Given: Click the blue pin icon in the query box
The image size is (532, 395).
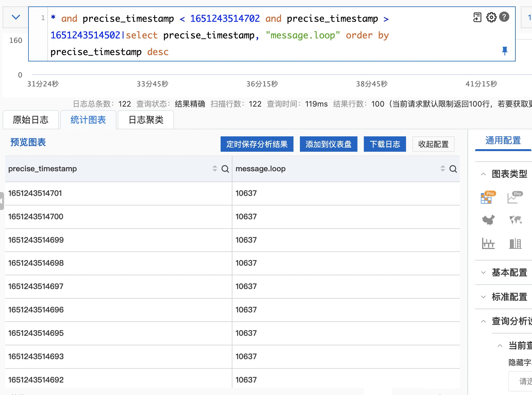Looking at the screenshot, I should coord(505,51).
